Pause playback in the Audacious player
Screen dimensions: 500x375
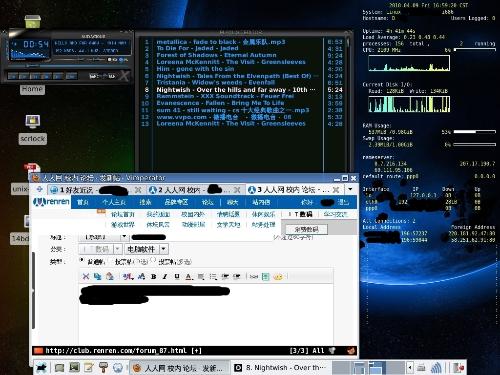coord(35,76)
